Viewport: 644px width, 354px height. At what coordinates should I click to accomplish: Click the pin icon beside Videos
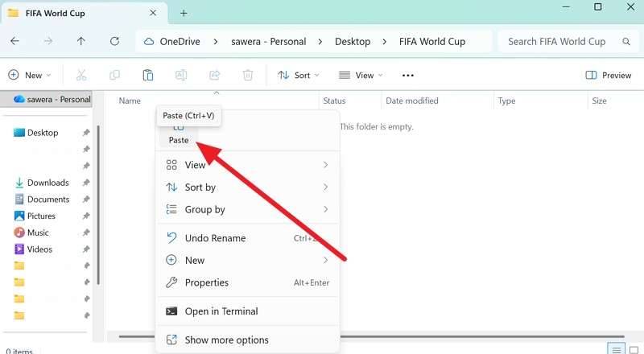[86, 249]
